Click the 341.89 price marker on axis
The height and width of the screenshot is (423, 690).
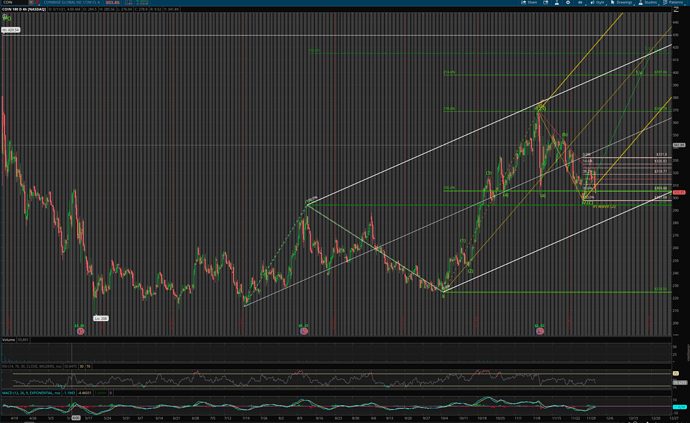[679, 145]
